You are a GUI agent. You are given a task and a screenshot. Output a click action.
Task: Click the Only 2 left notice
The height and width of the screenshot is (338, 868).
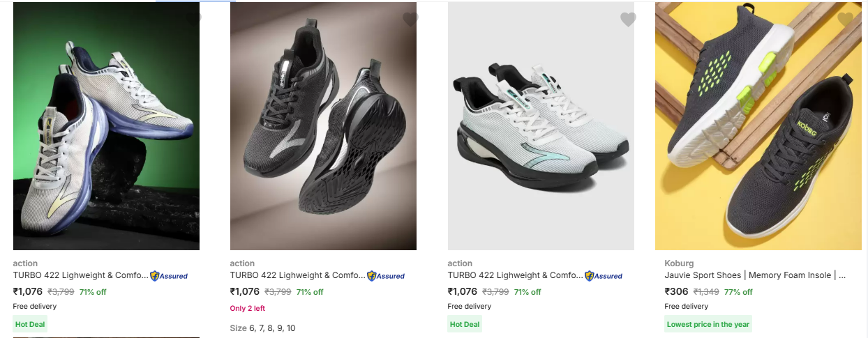(x=248, y=308)
